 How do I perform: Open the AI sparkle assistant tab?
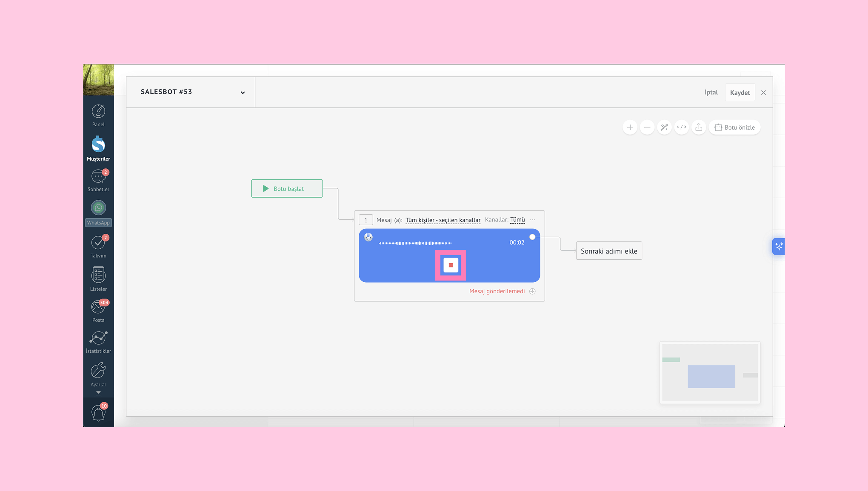pos(779,246)
